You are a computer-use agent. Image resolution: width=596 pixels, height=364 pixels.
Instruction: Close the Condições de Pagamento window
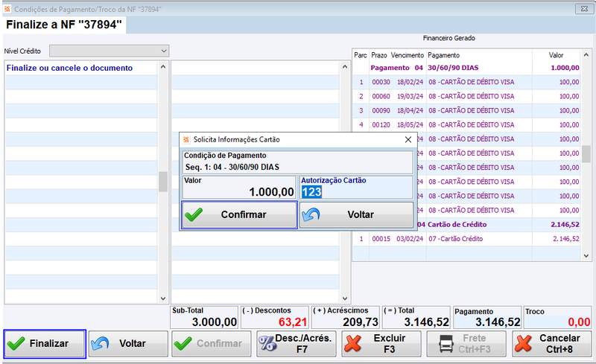click(584, 9)
